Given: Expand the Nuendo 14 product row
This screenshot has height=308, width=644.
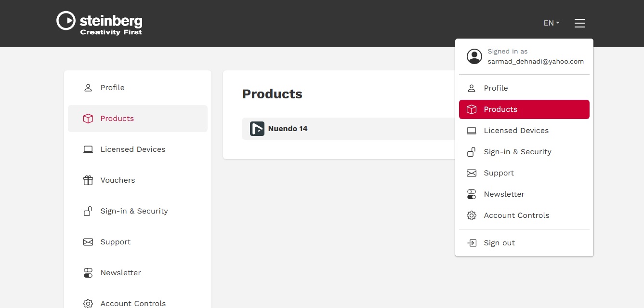Looking at the screenshot, I should [x=347, y=129].
